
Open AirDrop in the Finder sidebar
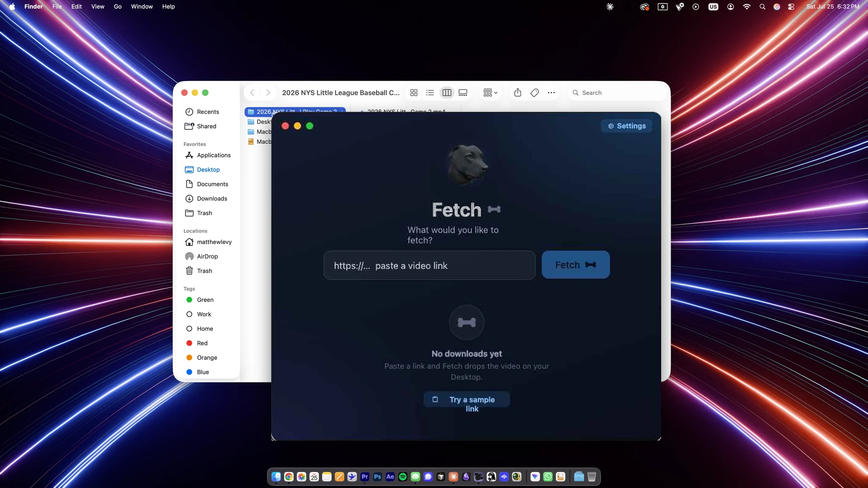tap(207, 256)
